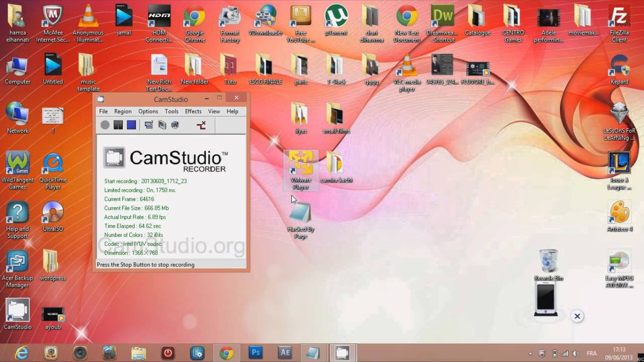Open the Effects menu
Image resolution: width=644 pixels, height=362 pixels.
click(193, 111)
